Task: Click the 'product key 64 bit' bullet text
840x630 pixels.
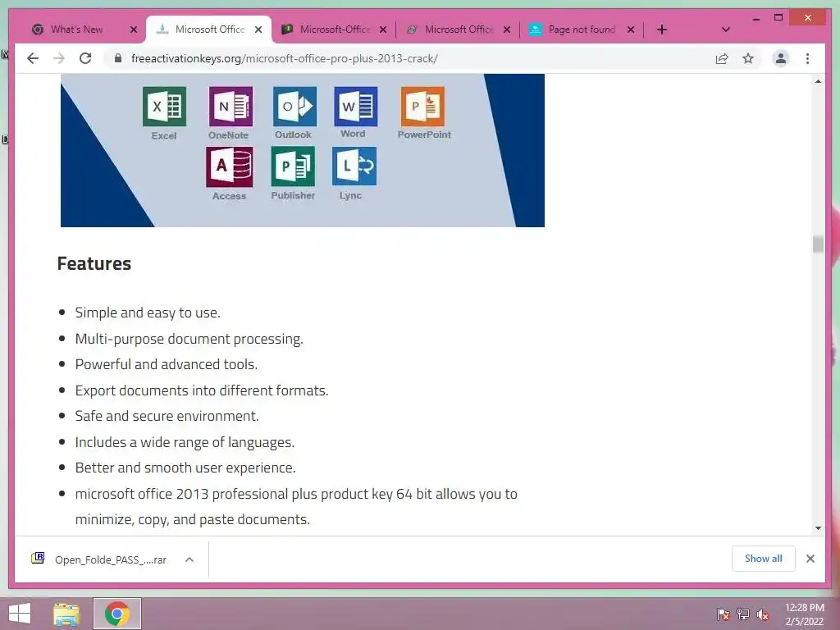Action: (296, 506)
